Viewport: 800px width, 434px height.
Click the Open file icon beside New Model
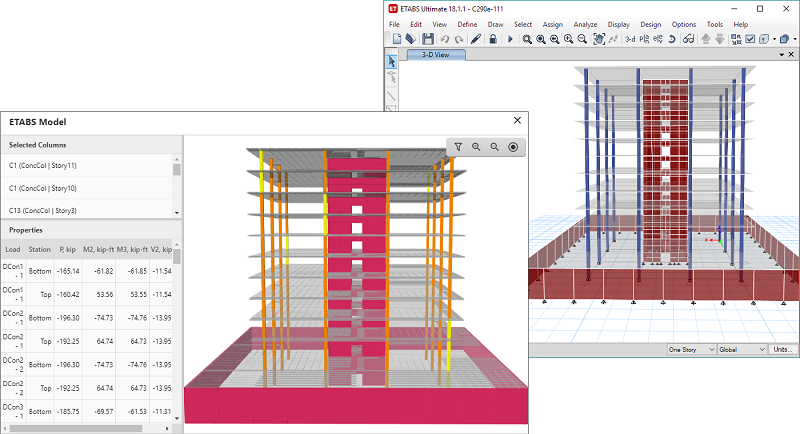[411, 39]
